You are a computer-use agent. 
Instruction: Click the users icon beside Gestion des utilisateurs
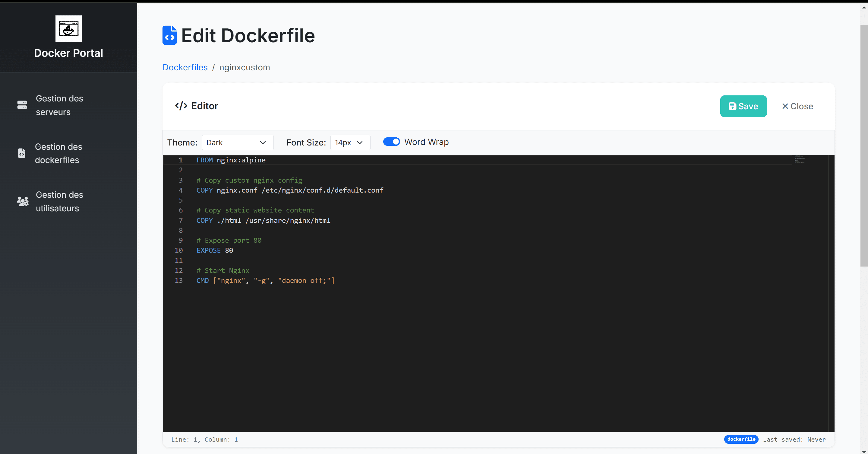click(x=22, y=201)
